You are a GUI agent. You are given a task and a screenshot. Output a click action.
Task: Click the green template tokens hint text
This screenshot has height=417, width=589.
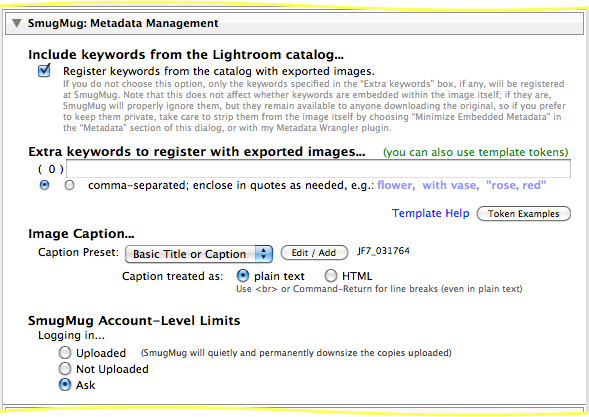476,152
